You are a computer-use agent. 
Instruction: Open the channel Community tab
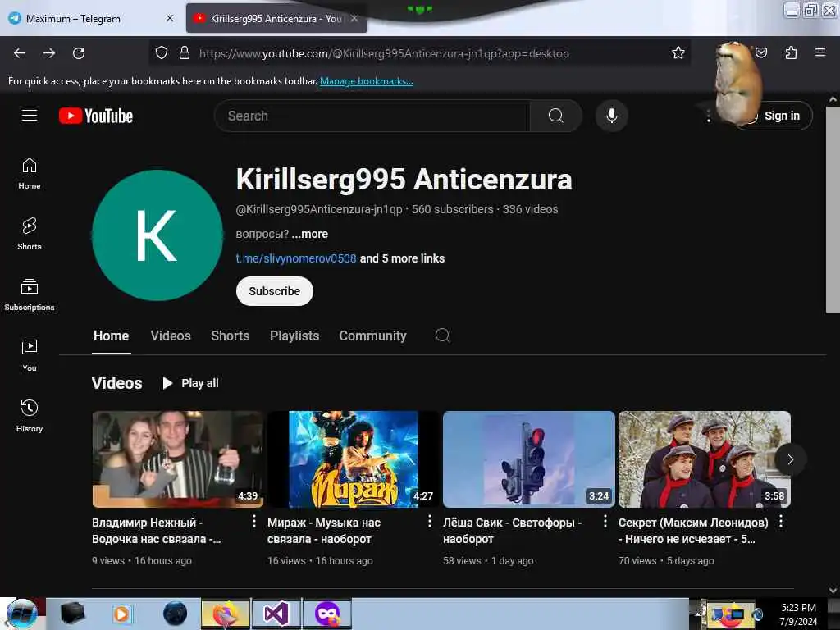pos(373,336)
